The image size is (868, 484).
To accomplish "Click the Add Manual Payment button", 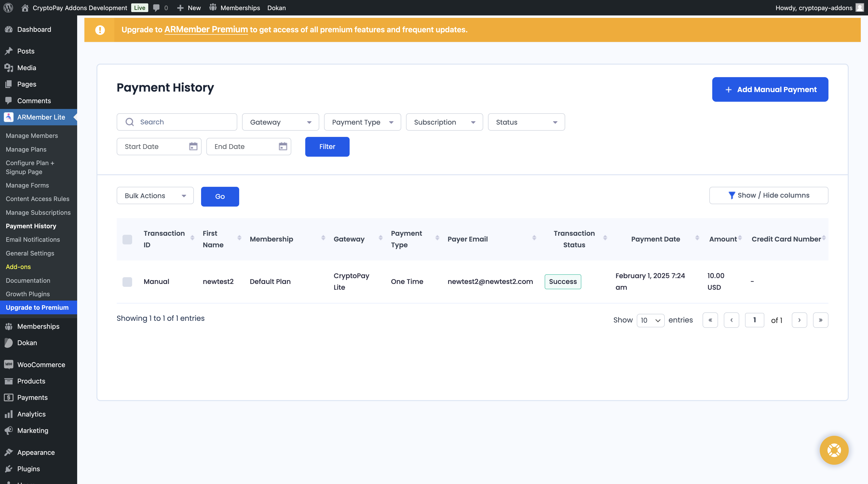I will point(770,89).
